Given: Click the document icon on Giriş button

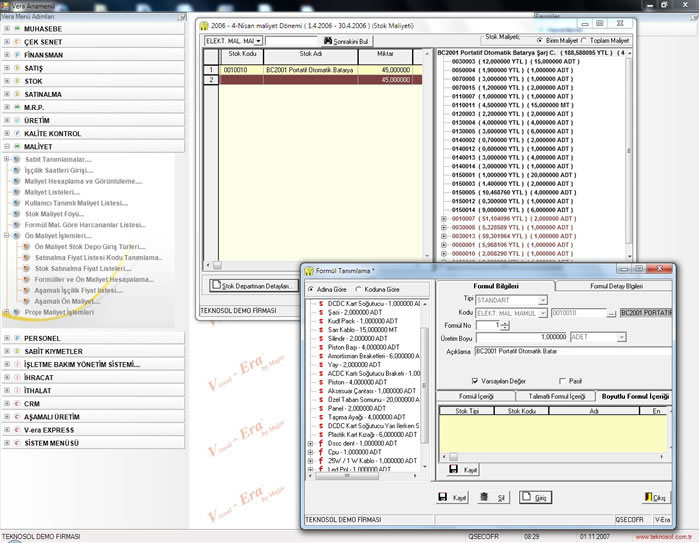Looking at the screenshot, I should [x=526, y=496].
